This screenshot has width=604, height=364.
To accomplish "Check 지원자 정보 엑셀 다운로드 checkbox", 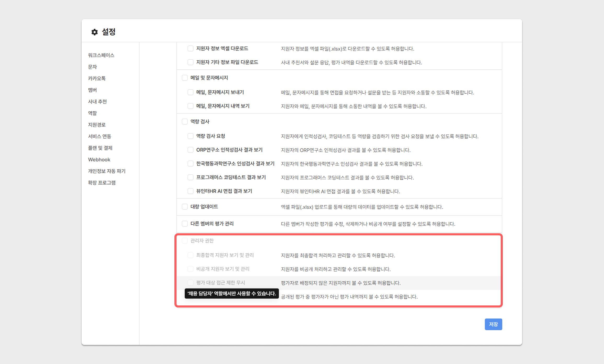I will tap(190, 48).
